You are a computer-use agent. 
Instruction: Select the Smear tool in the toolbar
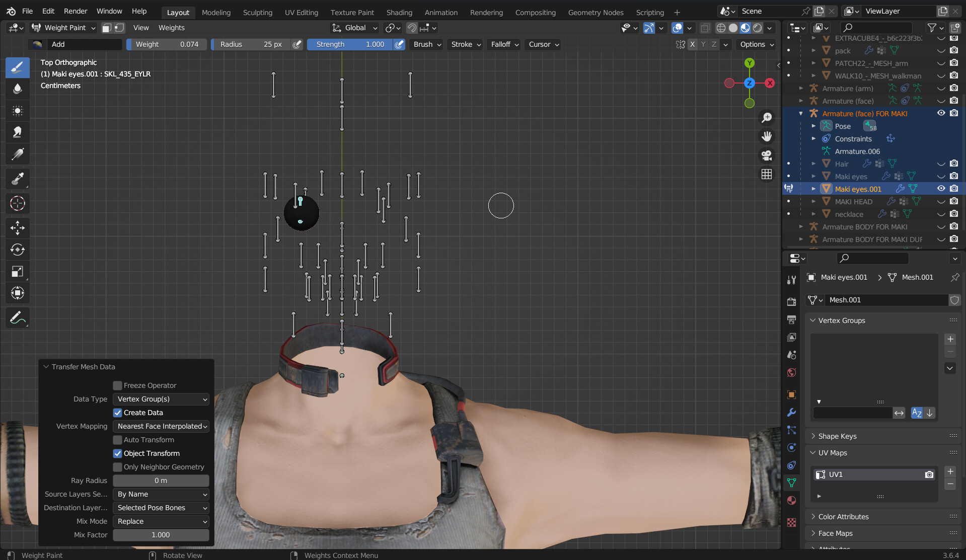click(18, 132)
